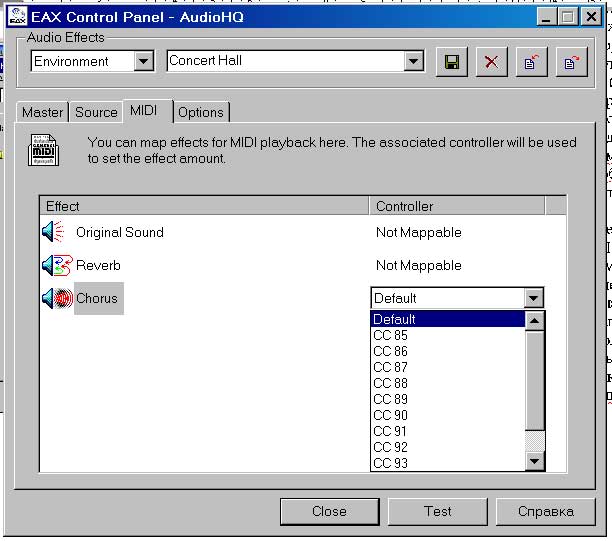Click the Original Sound speaker icon
612x541 pixels.
[53, 232]
